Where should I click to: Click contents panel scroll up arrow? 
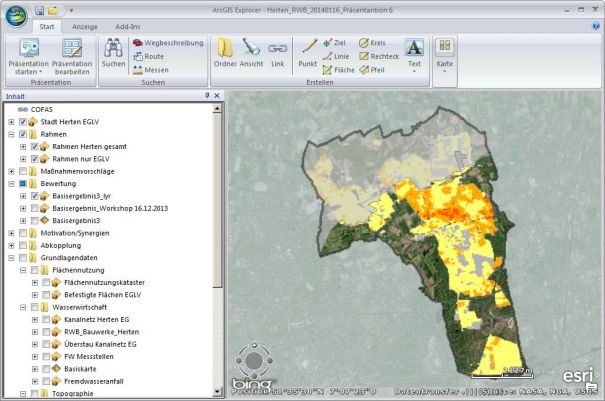[217, 109]
